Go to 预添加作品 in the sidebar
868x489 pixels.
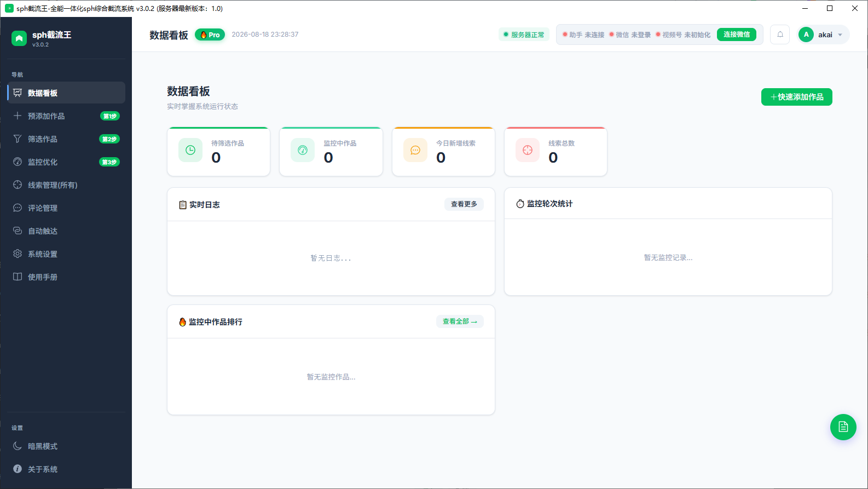click(x=66, y=116)
